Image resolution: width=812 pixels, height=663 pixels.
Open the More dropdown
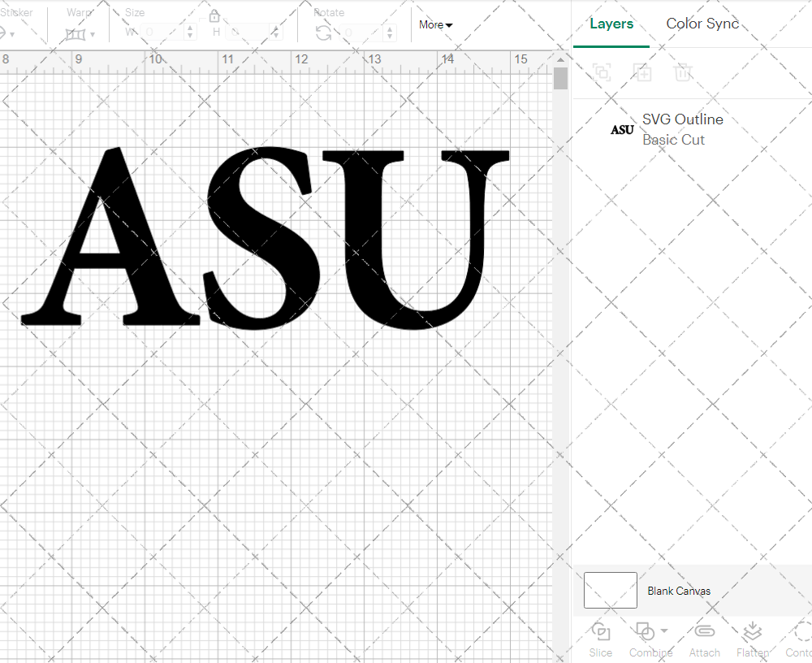point(435,25)
